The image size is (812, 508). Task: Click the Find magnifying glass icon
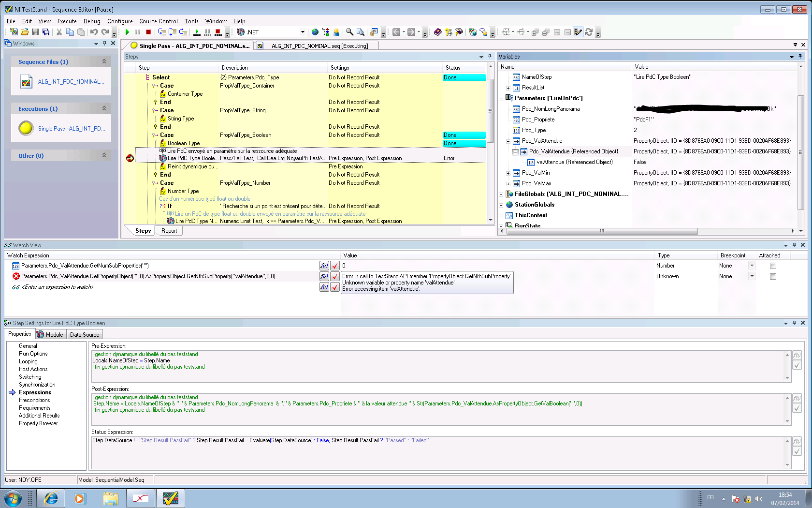tap(349, 32)
